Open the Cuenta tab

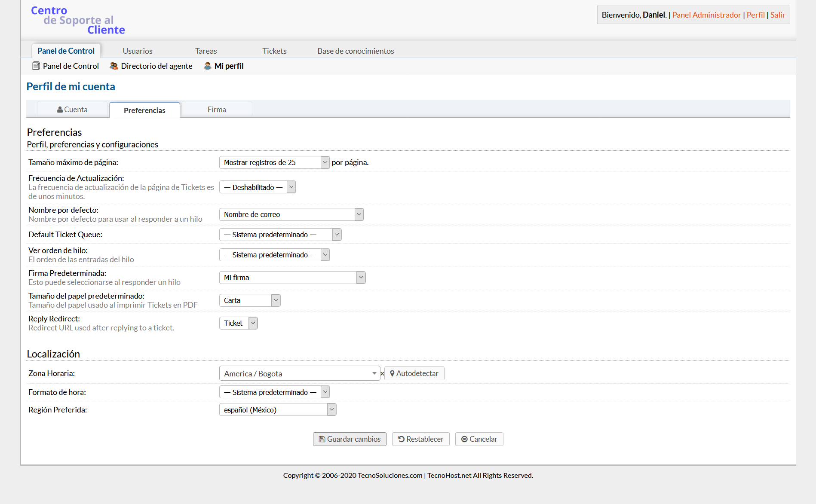pyautogui.click(x=72, y=110)
